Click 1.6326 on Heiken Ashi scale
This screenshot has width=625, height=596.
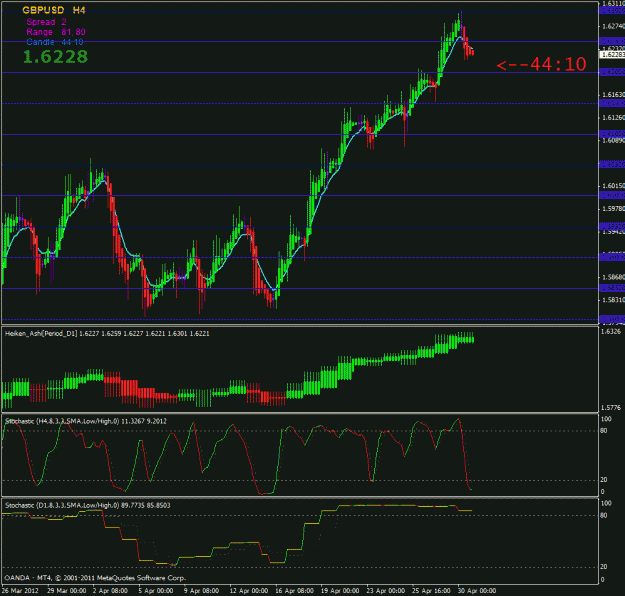pyautogui.click(x=611, y=332)
